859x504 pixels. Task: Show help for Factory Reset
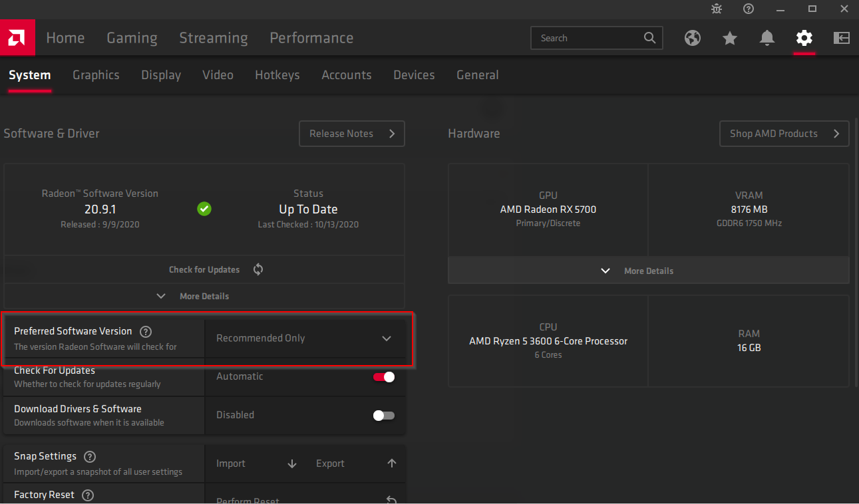87,495
